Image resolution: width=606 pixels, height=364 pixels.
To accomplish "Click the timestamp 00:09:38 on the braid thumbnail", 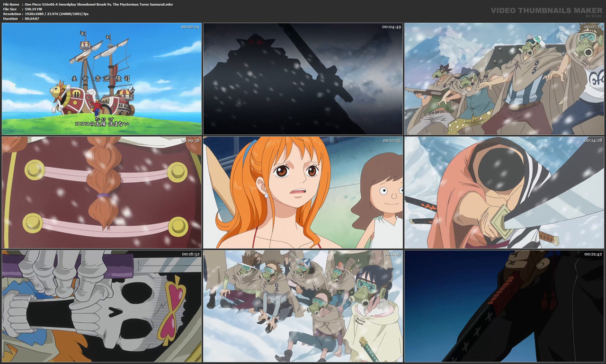I will [x=189, y=141].
